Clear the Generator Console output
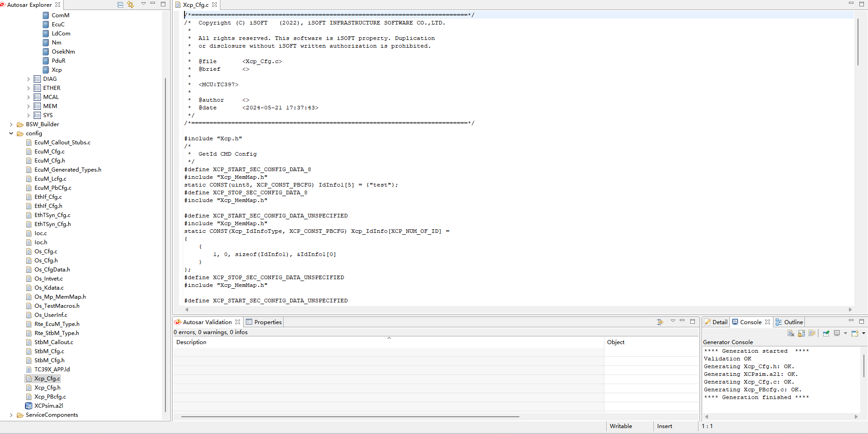 [x=791, y=333]
